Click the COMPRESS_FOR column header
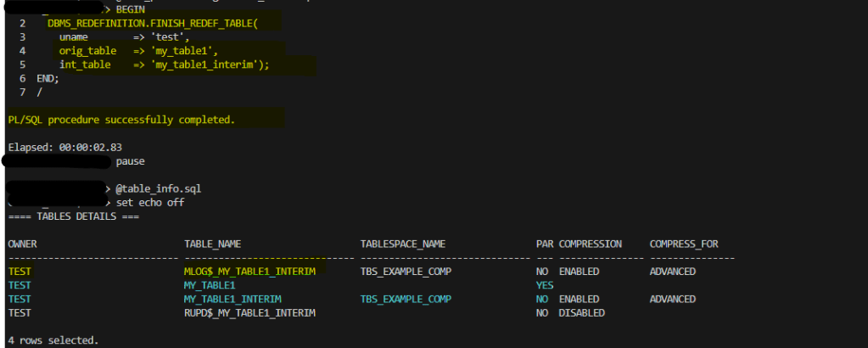Screen dimensions: 868x348 pyautogui.click(x=684, y=244)
